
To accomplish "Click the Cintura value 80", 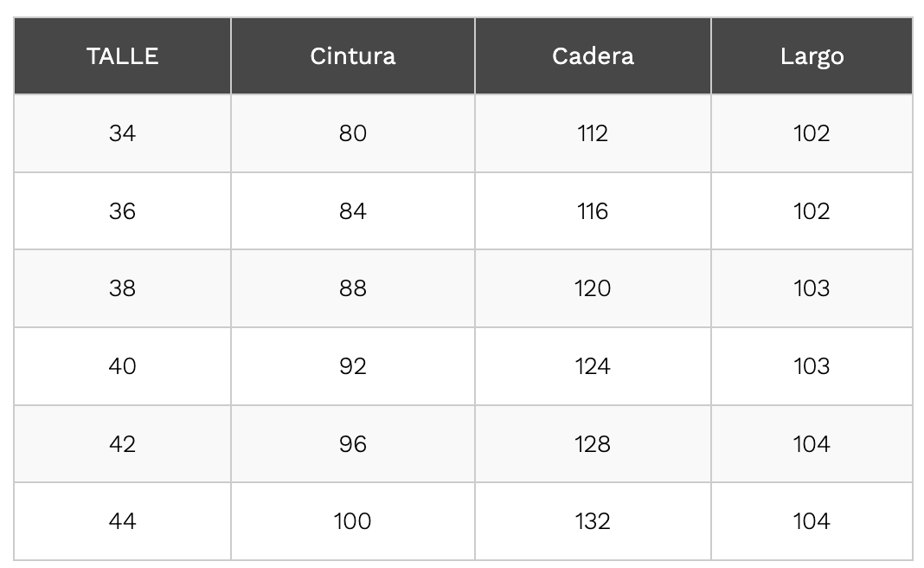I will pyautogui.click(x=353, y=133).
